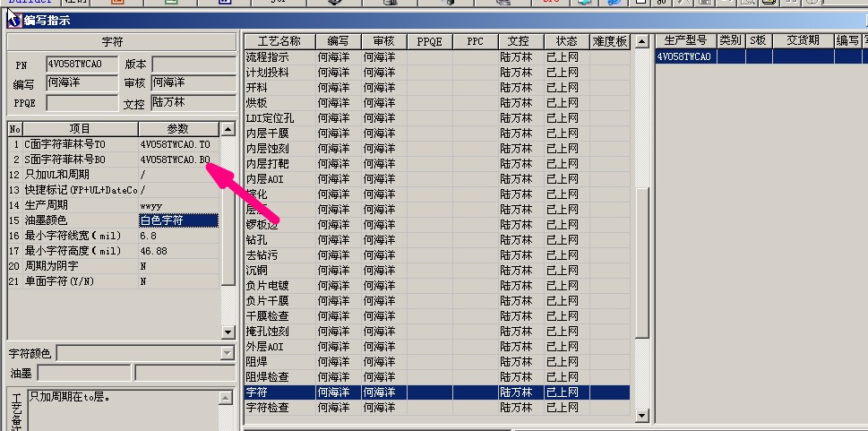The width and height of the screenshot is (868, 431).
Task: Select the 阻焊检查 process row
Action: pyautogui.click(x=437, y=377)
